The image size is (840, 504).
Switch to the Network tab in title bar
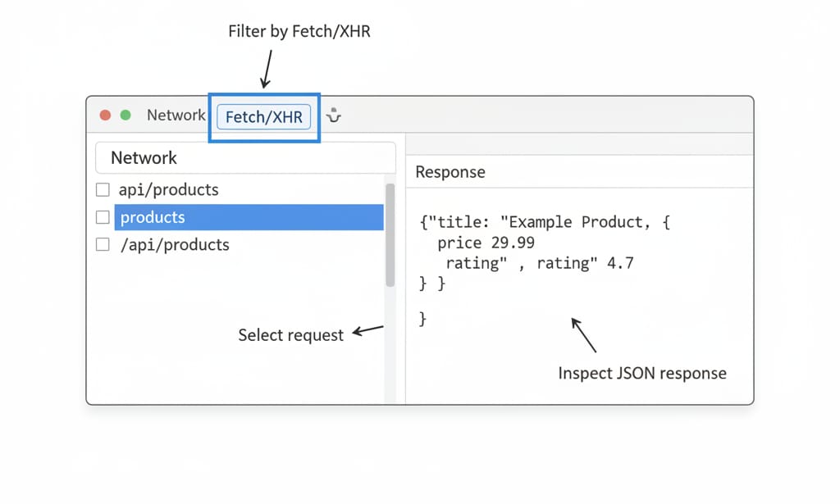[x=176, y=116]
